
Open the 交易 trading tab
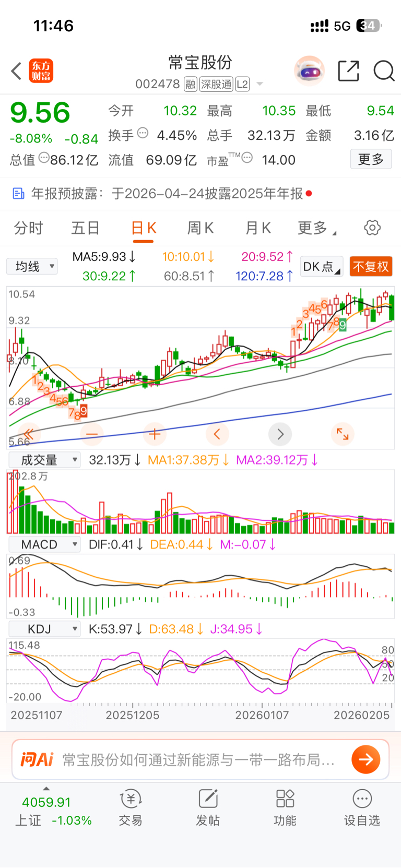pyautogui.click(x=131, y=808)
